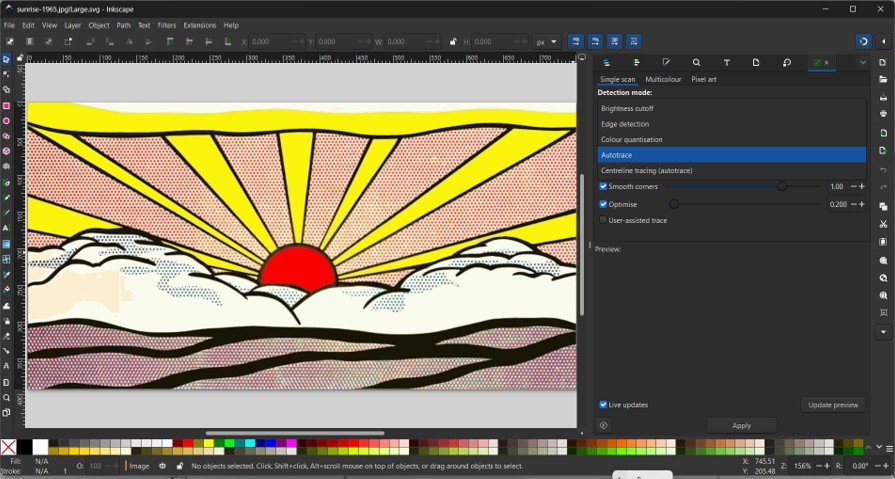The image size is (895, 479).
Task: Enable User-assisted trace checkbox
Action: coord(603,220)
